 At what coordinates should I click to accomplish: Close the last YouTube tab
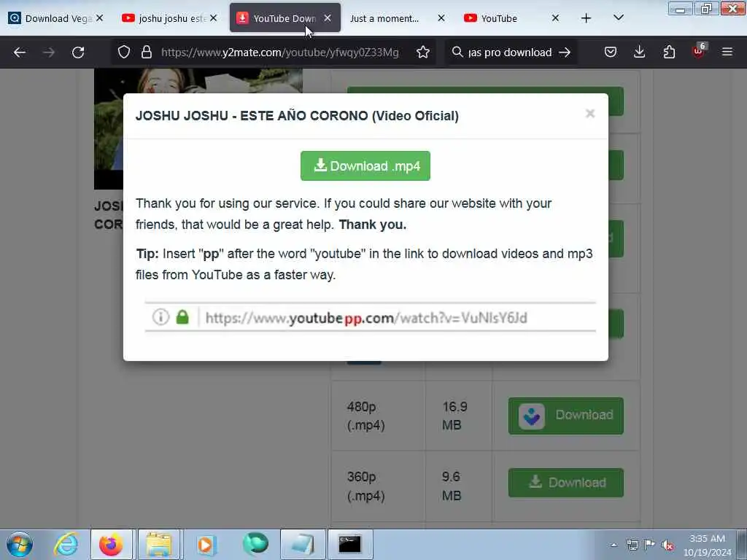(x=555, y=18)
